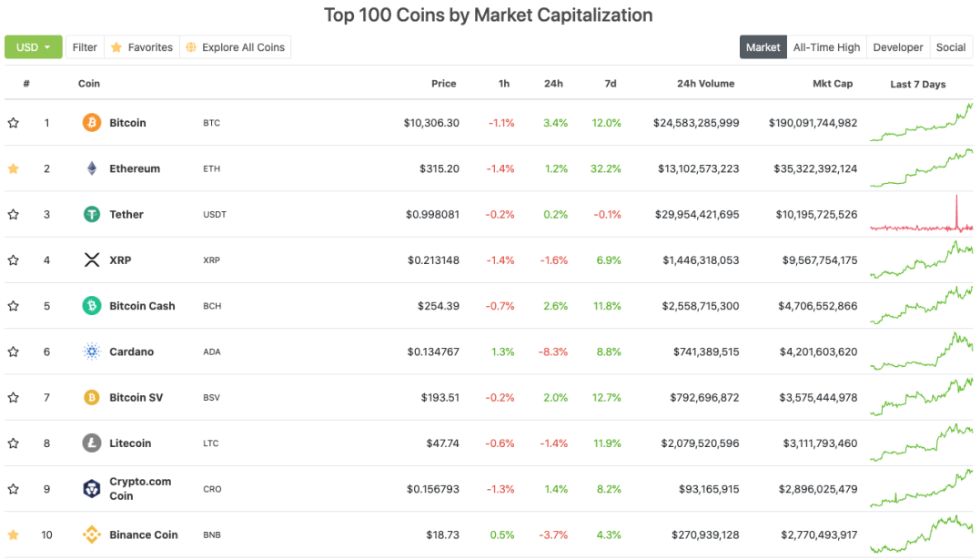Switch to the All-Time High tab
This screenshot has height=560, width=980.
[x=826, y=47]
